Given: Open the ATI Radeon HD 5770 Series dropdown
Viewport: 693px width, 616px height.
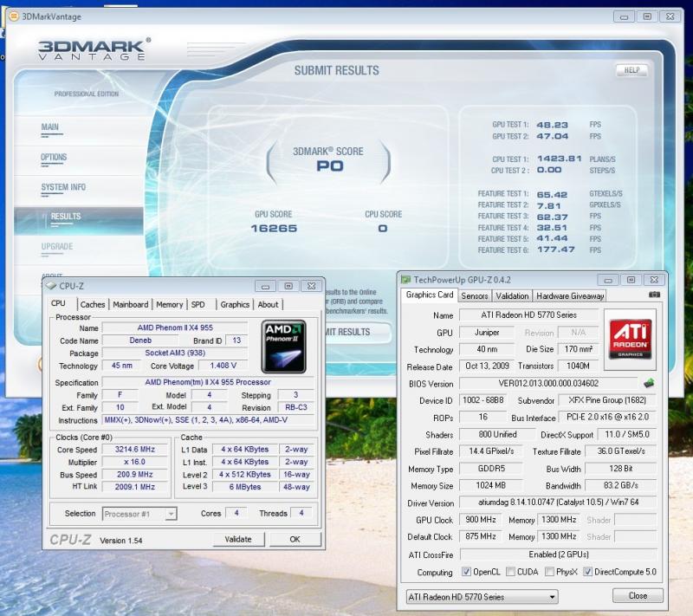Looking at the screenshot, I should click(x=482, y=597).
